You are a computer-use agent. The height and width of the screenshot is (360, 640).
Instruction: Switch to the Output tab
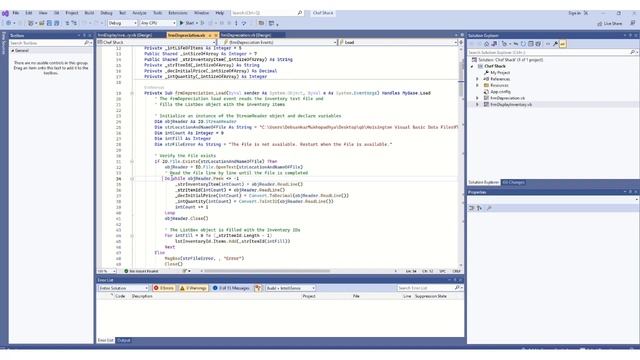124,340
